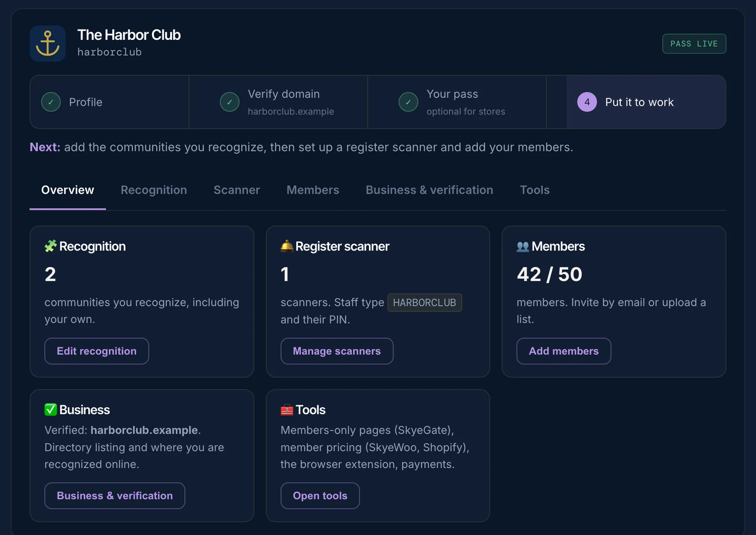Viewport: 756px width, 535px height.
Task: Click the Members people icon
Action: pos(522,246)
